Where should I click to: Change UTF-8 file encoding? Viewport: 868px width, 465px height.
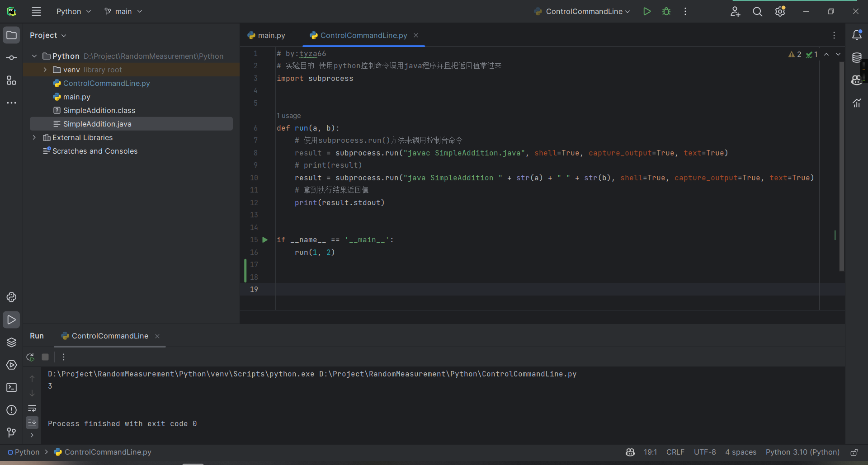pyautogui.click(x=705, y=452)
